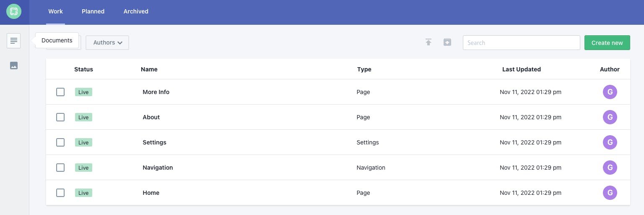Click the green app logo icon

[x=14, y=12]
